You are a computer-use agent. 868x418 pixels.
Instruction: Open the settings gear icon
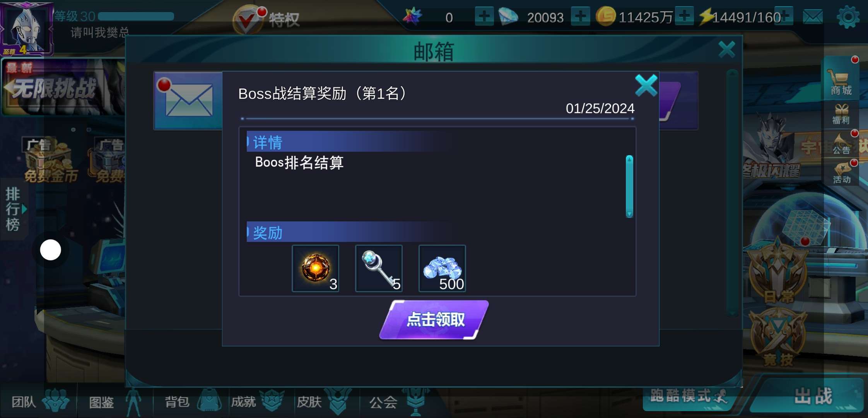pos(848,17)
